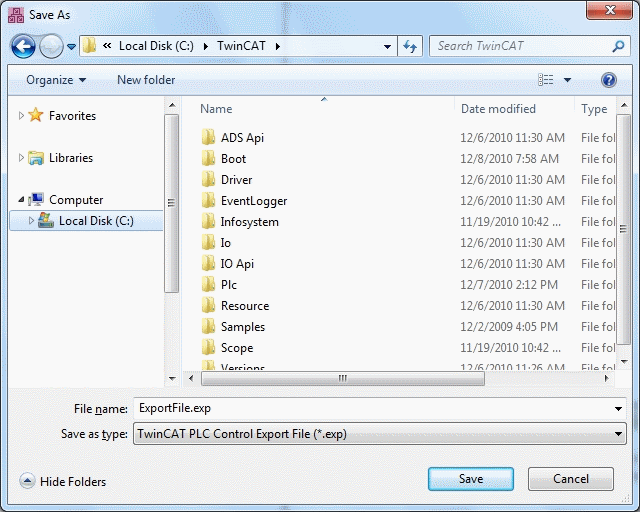Open the view options dropdown arrow
Image resolution: width=640 pixels, height=512 pixels.
(x=567, y=80)
